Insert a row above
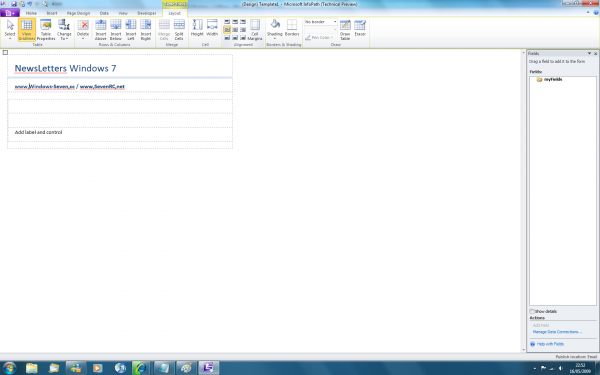Viewport: 600px width, 375px height. tap(101, 29)
